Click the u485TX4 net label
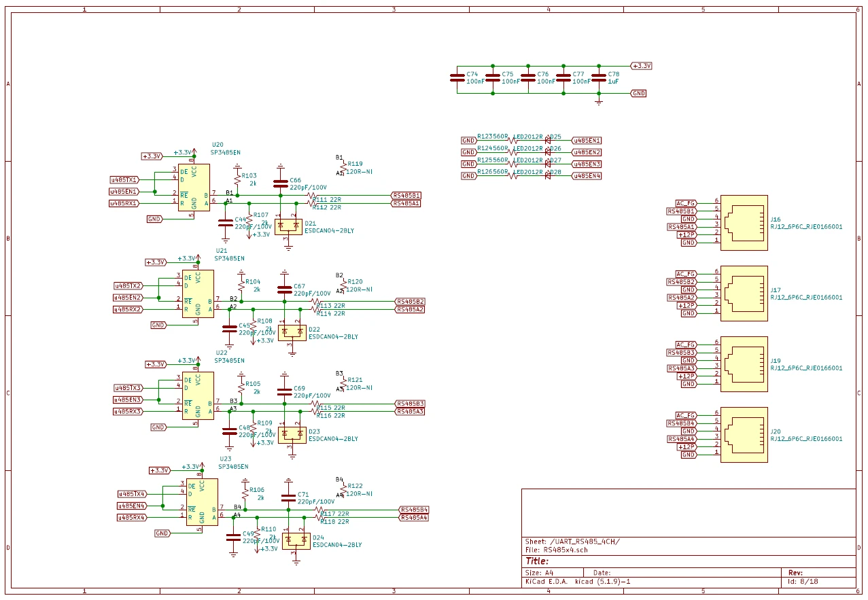868x600 pixels. point(133,494)
